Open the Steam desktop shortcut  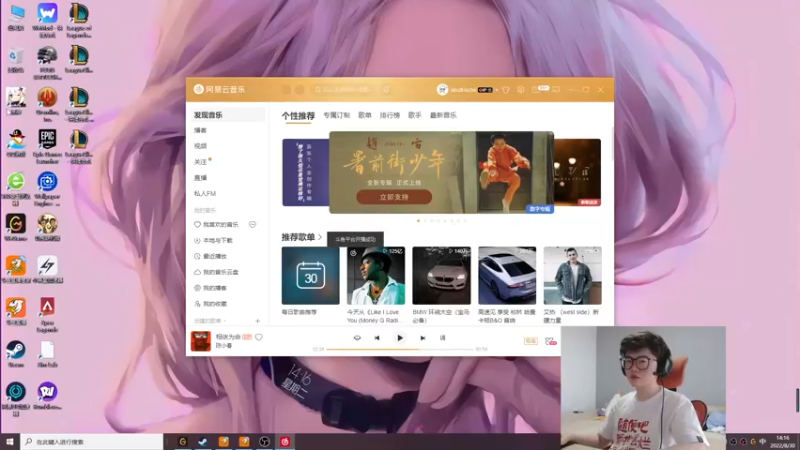point(16,355)
